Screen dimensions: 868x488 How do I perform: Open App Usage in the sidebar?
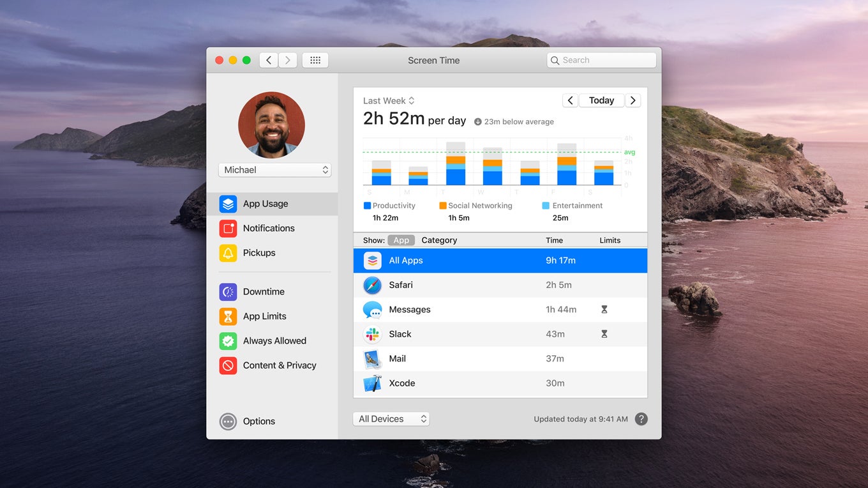pos(266,204)
